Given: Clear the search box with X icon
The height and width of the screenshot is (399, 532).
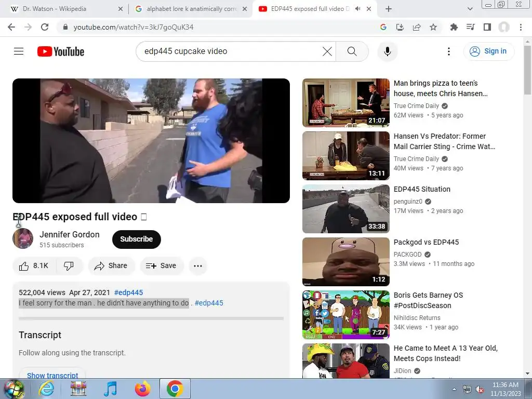Looking at the screenshot, I should click(327, 51).
